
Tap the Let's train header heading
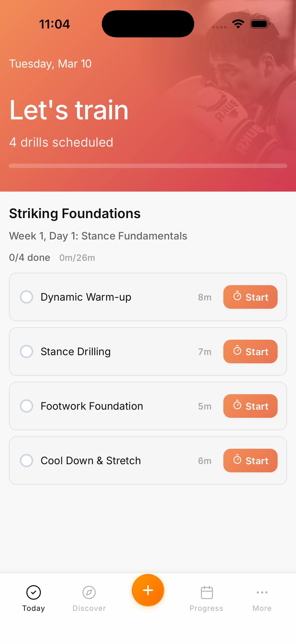[69, 110]
